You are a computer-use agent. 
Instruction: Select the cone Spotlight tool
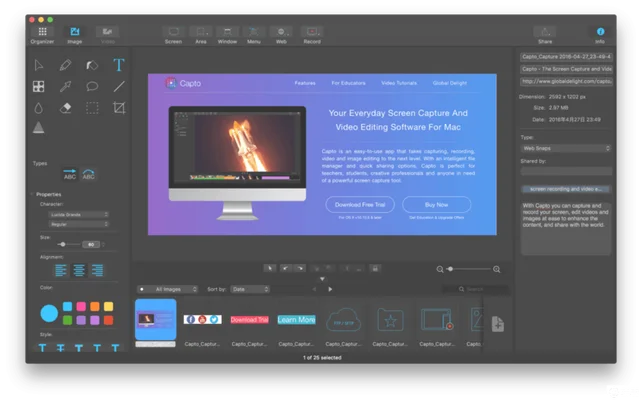(38, 128)
